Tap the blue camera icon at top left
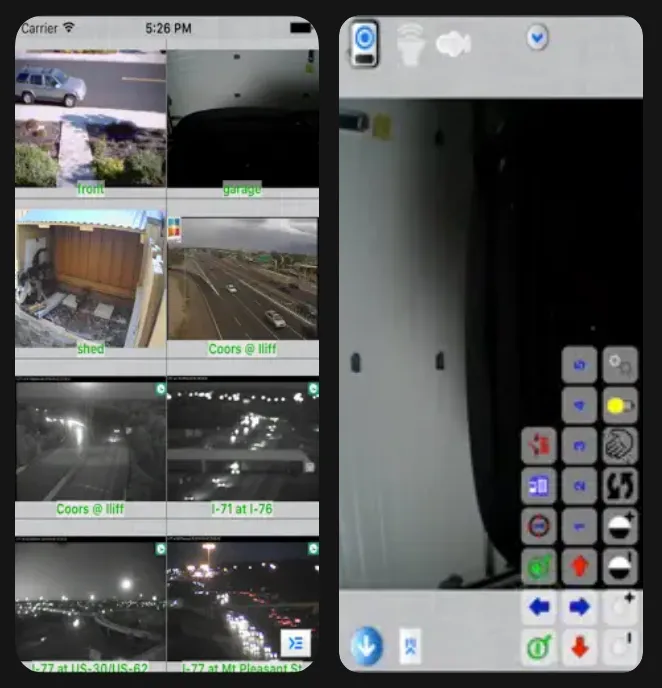This screenshot has height=688, width=662. [x=363, y=44]
